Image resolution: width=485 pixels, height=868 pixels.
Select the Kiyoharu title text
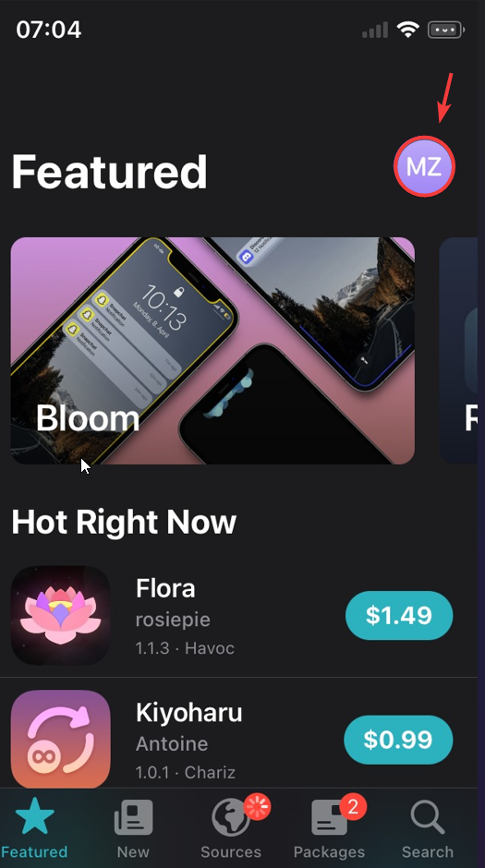(x=188, y=713)
